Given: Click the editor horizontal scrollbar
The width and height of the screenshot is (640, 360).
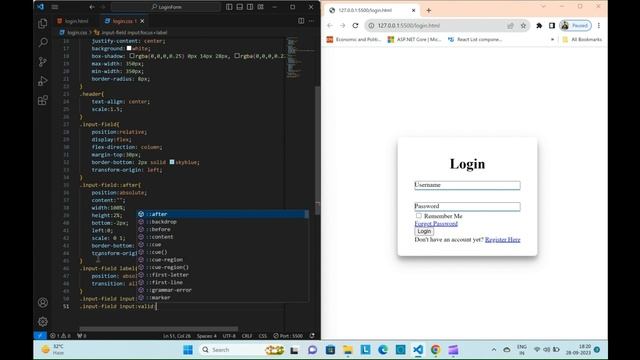Looking at the screenshot, I should [158, 329].
